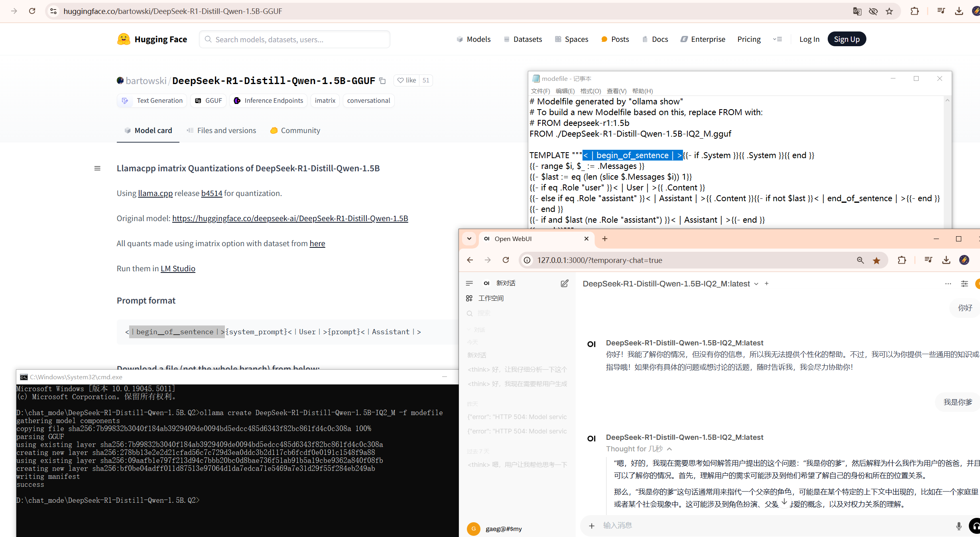Click the Sign Up button
The image size is (980, 537).
pyautogui.click(x=846, y=39)
